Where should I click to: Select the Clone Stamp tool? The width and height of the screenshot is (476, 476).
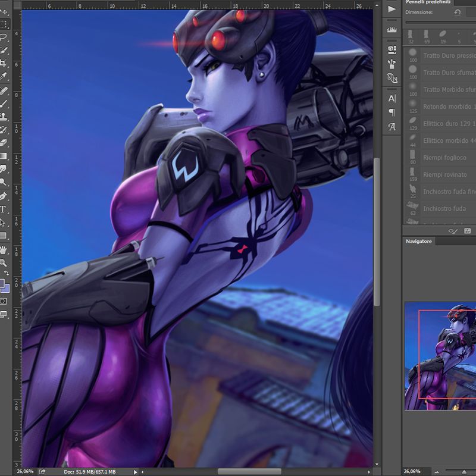click(4, 117)
